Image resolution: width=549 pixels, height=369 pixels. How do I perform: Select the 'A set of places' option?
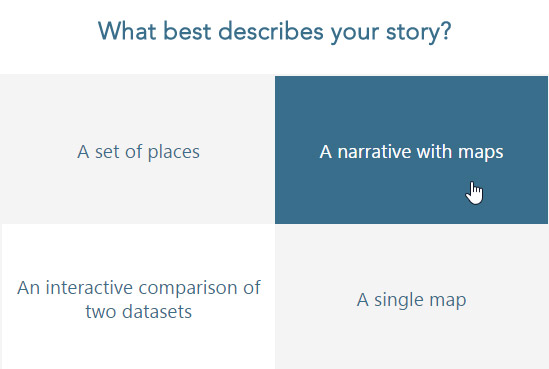click(x=137, y=149)
